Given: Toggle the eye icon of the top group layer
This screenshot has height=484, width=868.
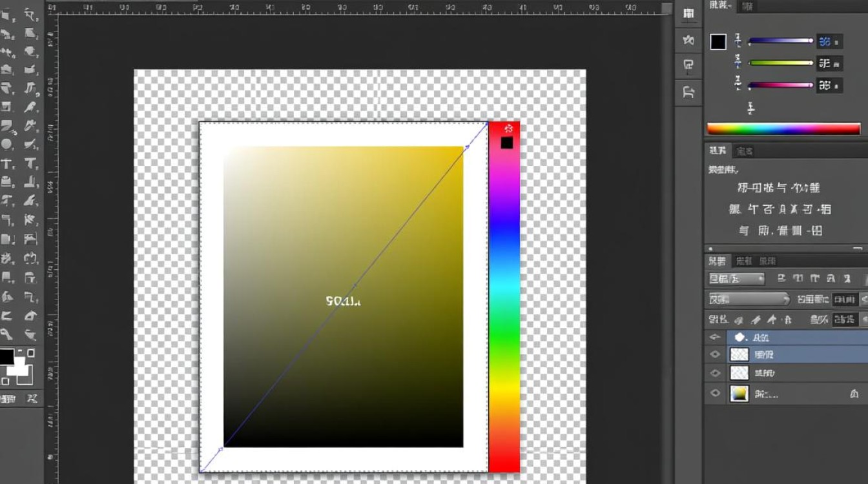Looking at the screenshot, I should (x=715, y=337).
